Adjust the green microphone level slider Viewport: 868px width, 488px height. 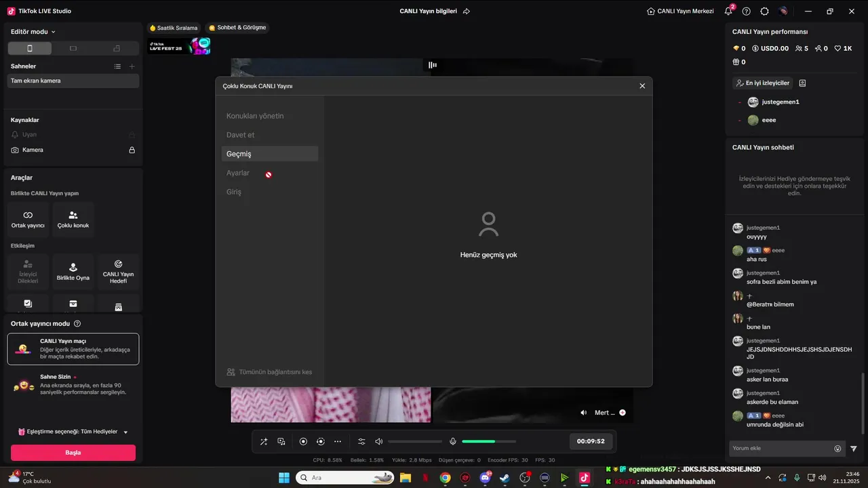pos(489,441)
